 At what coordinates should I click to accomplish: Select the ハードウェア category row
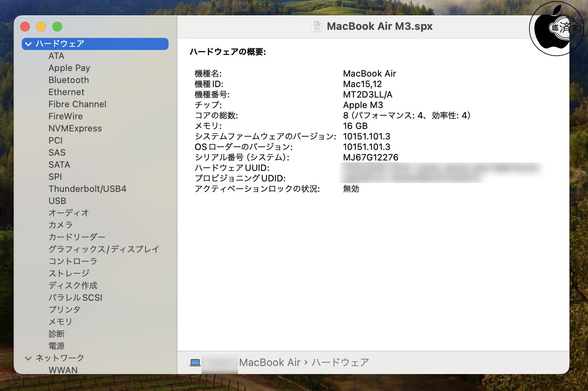coord(95,44)
